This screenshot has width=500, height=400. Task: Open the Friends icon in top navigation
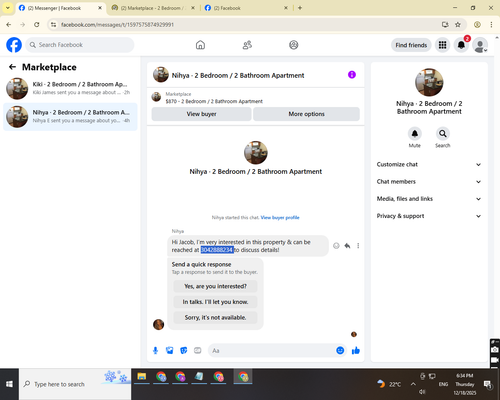[x=247, y=45]
